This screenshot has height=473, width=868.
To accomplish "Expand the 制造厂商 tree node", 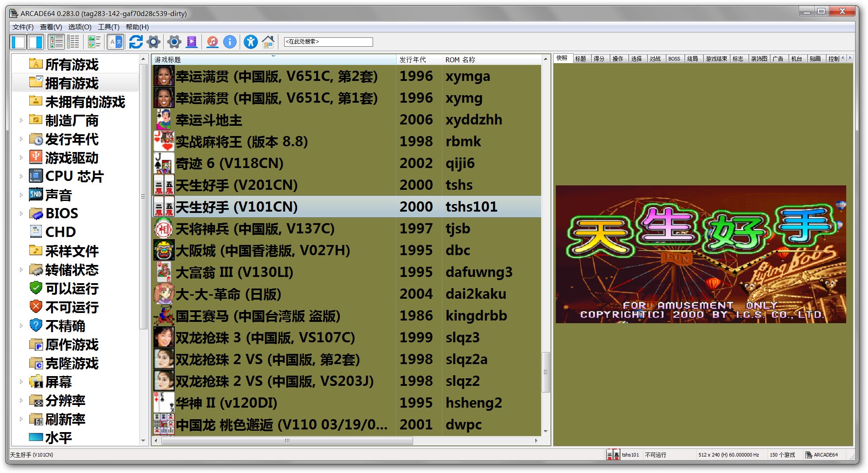I will point(21,120).
